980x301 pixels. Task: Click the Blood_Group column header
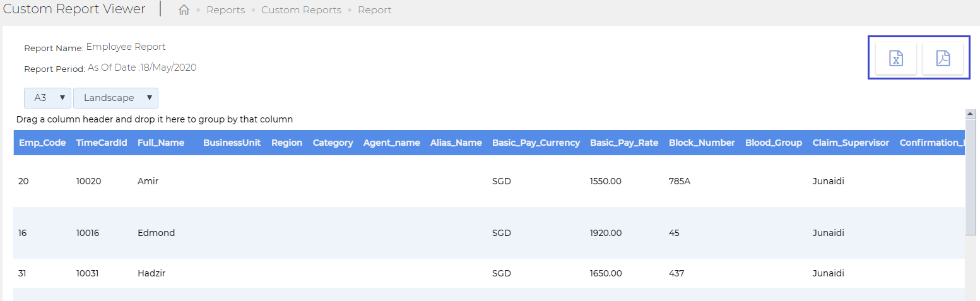click(774, 143)
